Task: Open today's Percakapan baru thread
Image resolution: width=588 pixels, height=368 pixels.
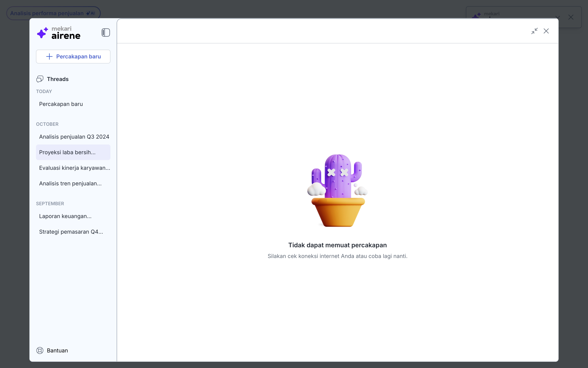Action: [73, 104]
